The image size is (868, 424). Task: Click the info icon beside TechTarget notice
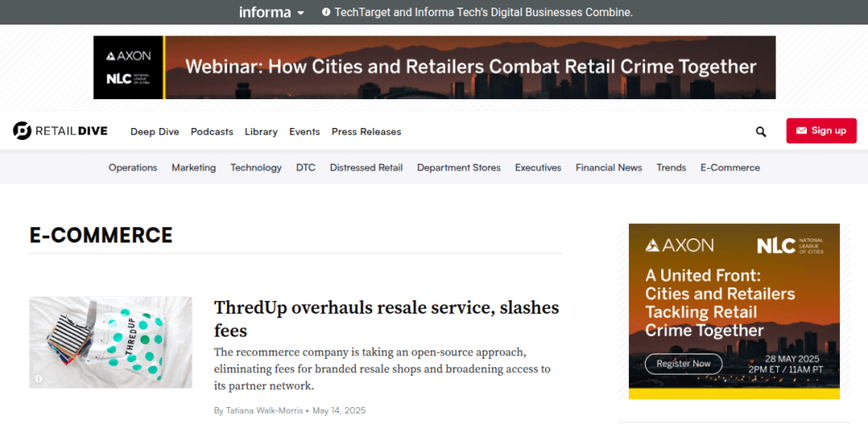tap(326, 12)
